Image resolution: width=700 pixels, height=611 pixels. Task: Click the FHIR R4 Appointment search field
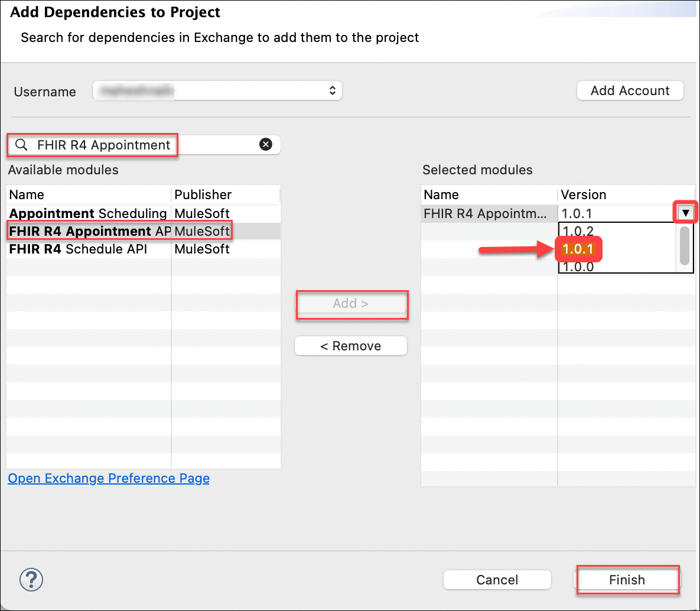click(x=144, y=145)
